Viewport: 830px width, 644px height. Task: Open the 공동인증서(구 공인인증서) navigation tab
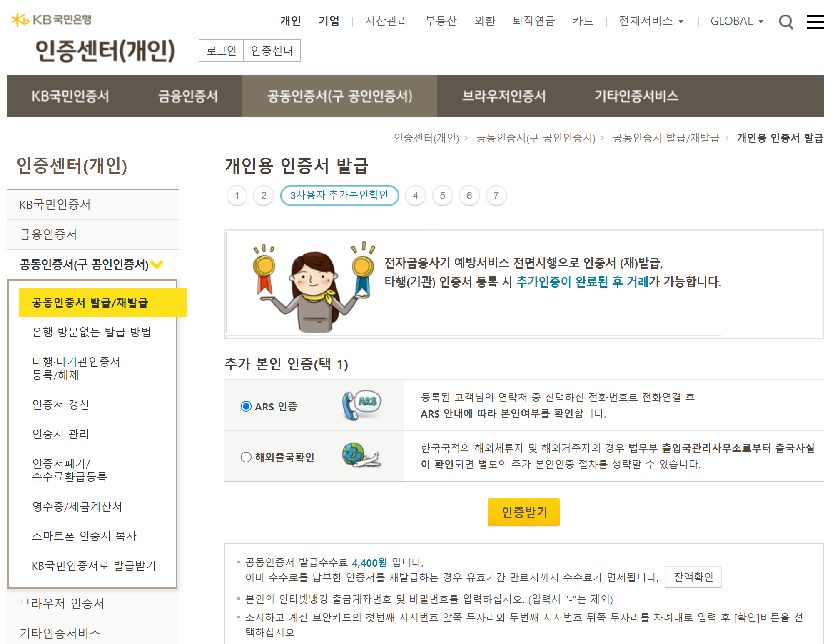[340, 96]
